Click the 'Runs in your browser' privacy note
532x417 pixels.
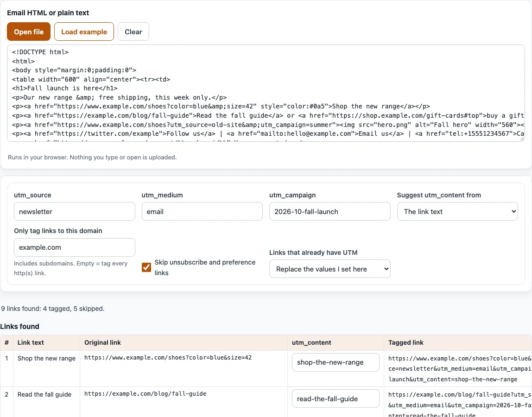(x=92, y=158)
